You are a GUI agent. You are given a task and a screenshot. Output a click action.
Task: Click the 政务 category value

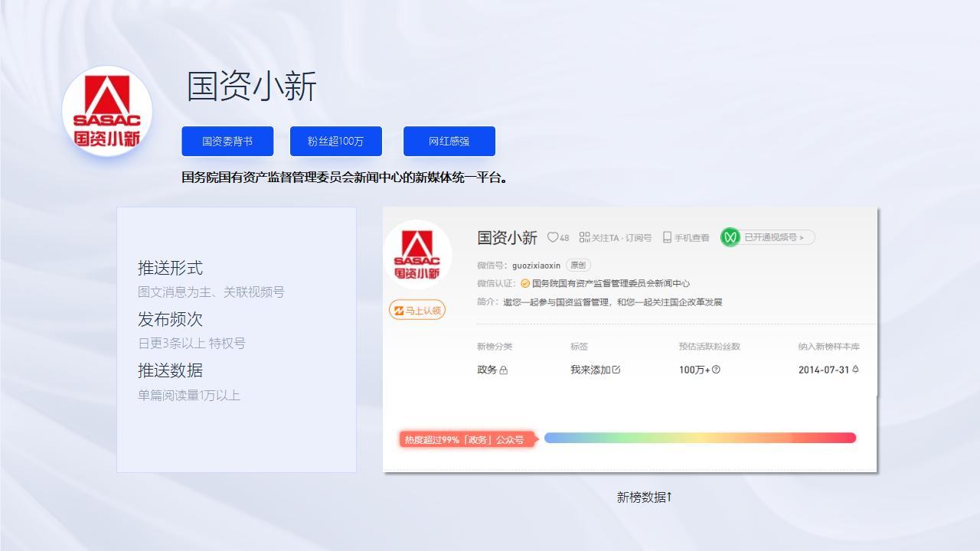(x=487, y=370)
